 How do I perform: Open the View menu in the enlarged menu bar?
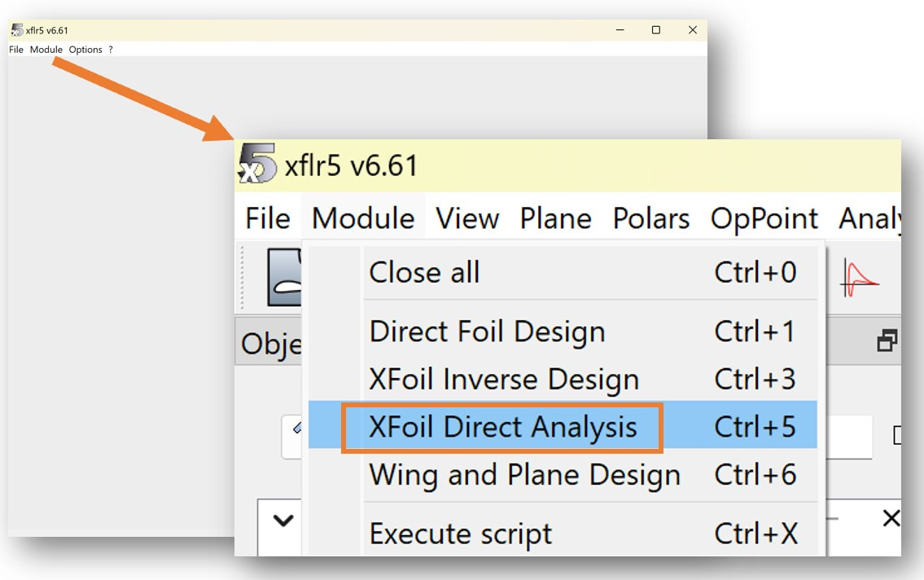[x=466, y=218]
